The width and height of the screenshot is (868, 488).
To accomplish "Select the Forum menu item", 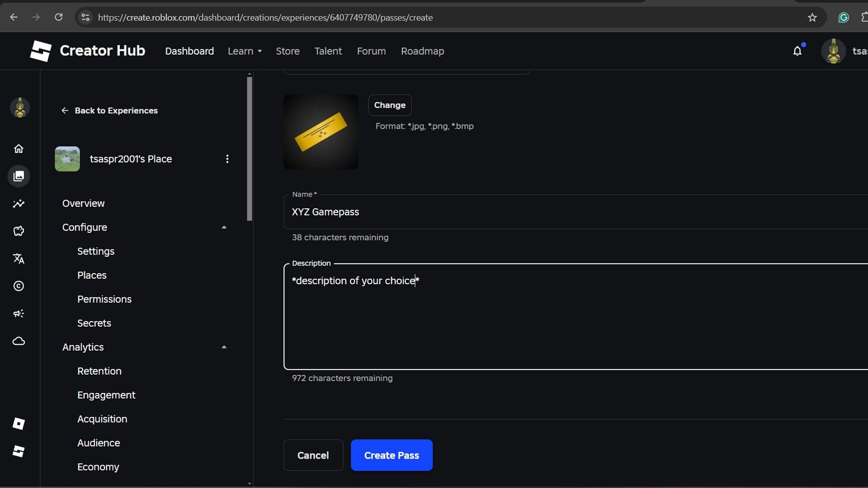I will pos(371,51).
